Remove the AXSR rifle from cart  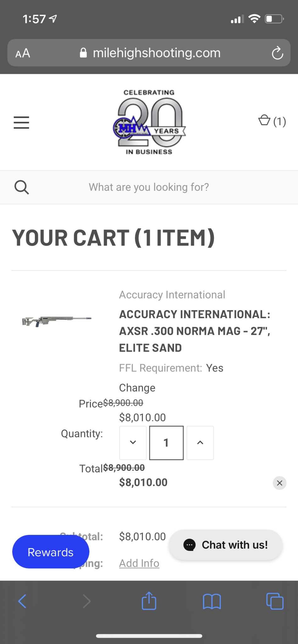click(x=279, y=483)
